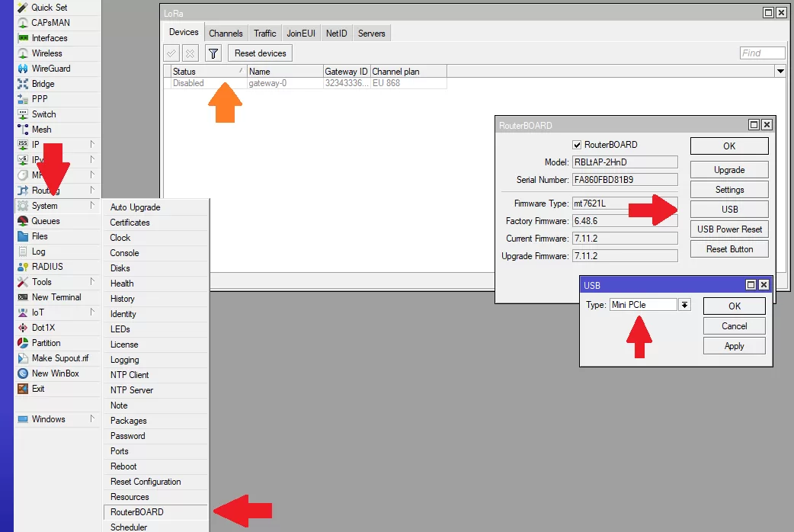Click Cancel in the USB dialog

[x=735, y=325]
